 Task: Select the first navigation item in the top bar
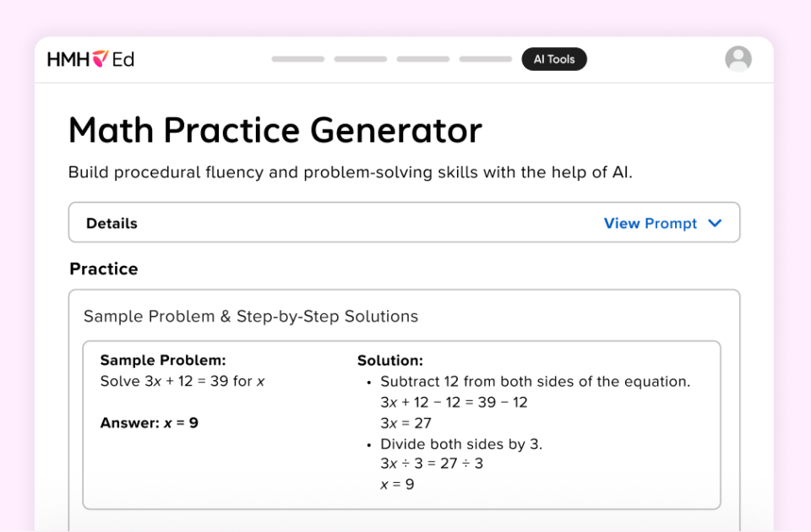[x=297, y=59]
